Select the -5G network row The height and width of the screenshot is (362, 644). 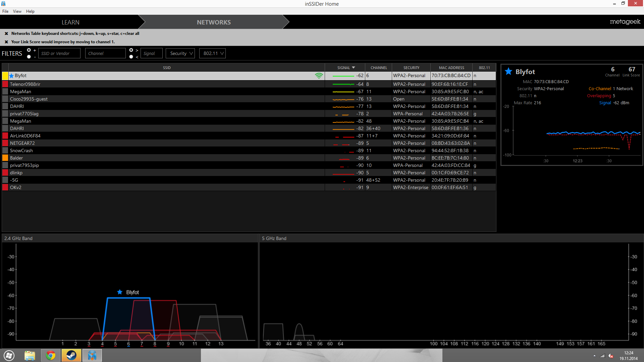coord(249,180)
